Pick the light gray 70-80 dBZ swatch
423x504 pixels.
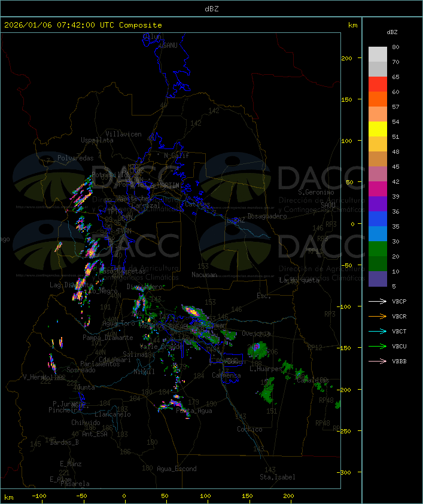[378, 54]
